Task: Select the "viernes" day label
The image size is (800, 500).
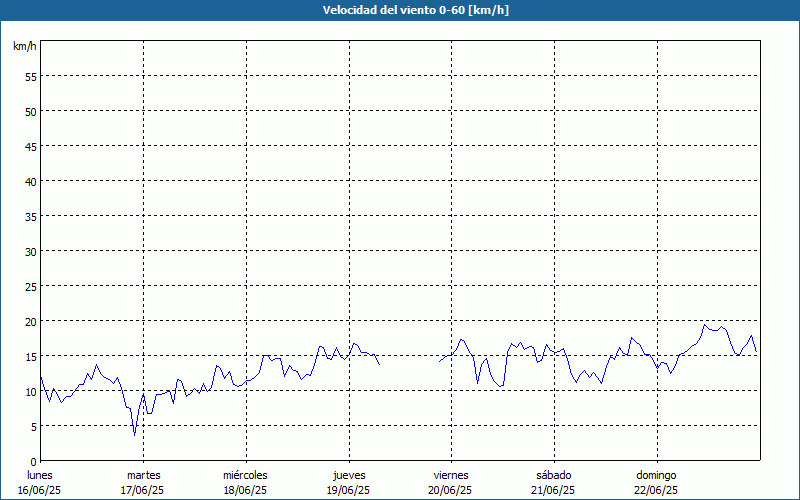Action: [450, 475]
